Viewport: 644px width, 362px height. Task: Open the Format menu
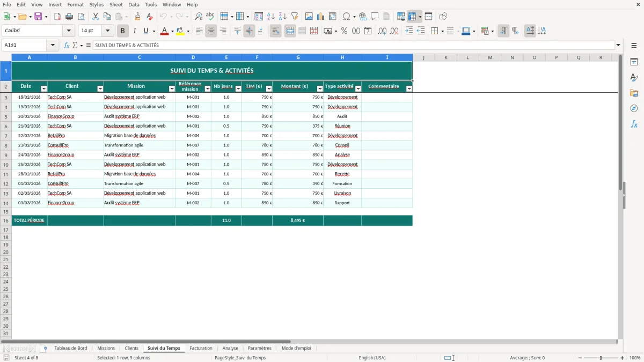[x=76, y=4]
